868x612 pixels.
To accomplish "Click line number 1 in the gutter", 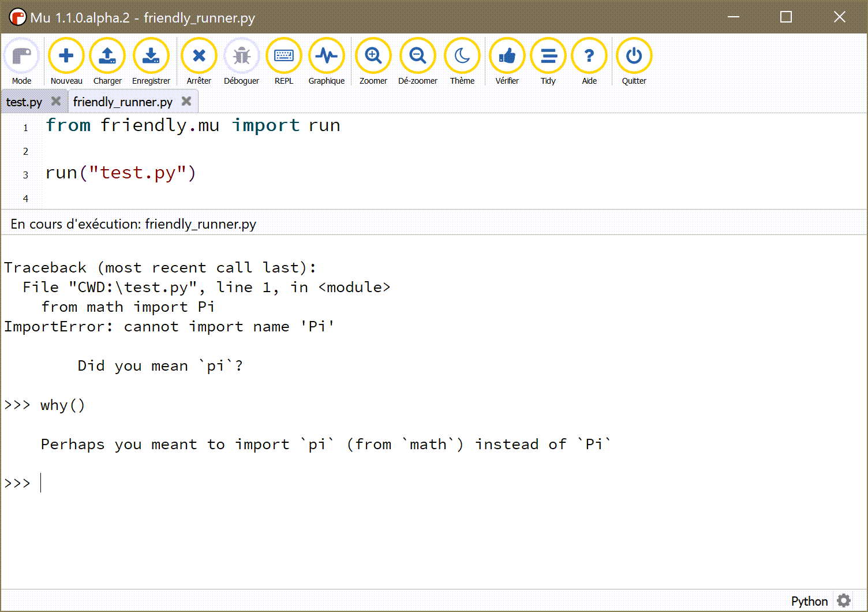I will [x=25, y=128].
